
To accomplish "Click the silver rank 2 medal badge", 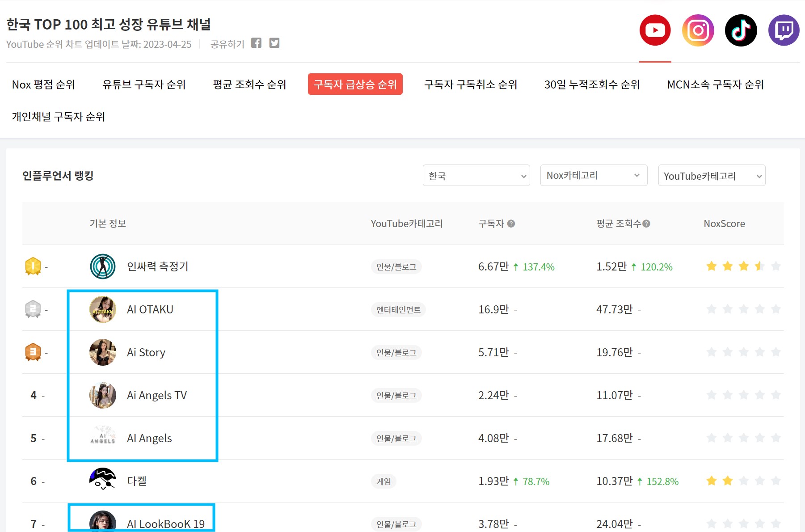I will coord(33,309).
